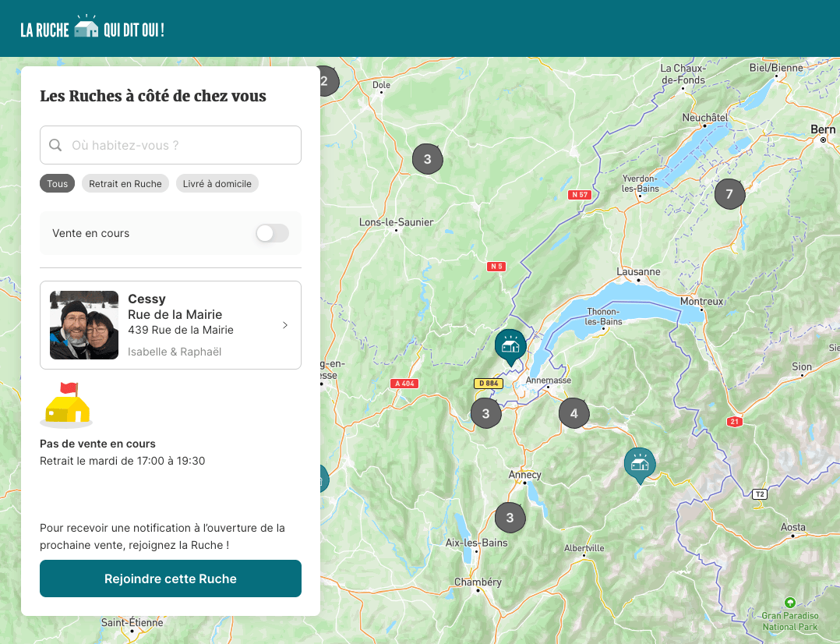
Task: Click 'Albertville' map label
Action: tap(584, 548)
